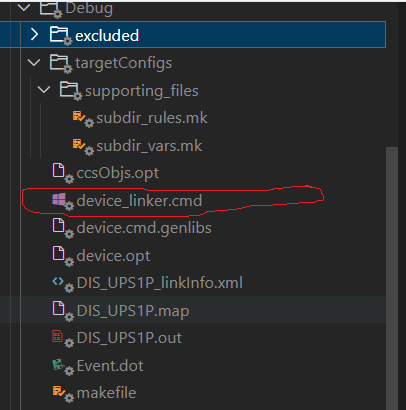
Task: Open the makefile entry
Action: [x=106, y=393]
